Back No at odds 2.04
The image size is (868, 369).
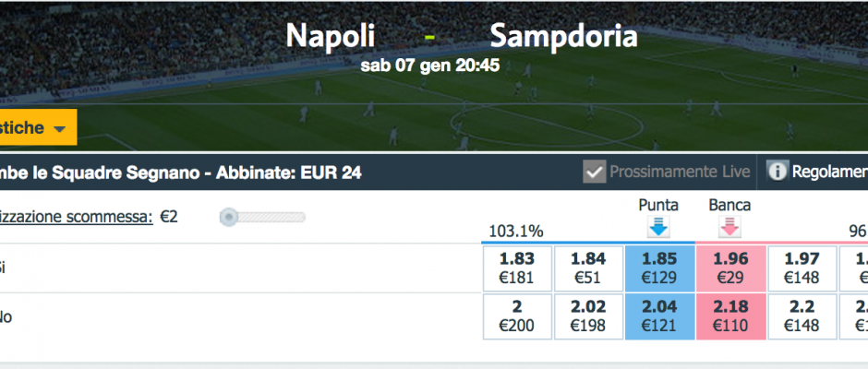pyautogui.click(x=658, y=316)
